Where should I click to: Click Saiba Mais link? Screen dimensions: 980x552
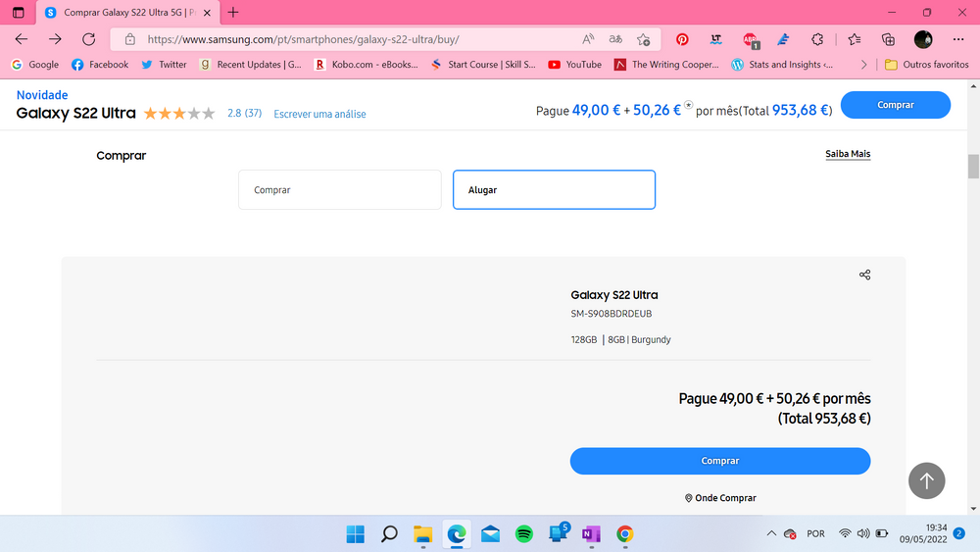tap(848, 154)
